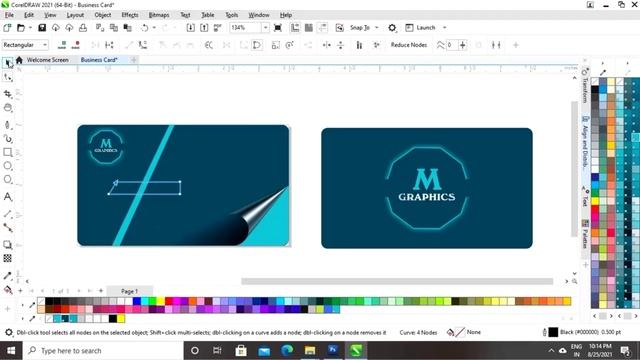The width and height of the screenshot is (640, 360).
Task: Click the Break curve icon
Action: pyautogui.click(x=109, y=45)
